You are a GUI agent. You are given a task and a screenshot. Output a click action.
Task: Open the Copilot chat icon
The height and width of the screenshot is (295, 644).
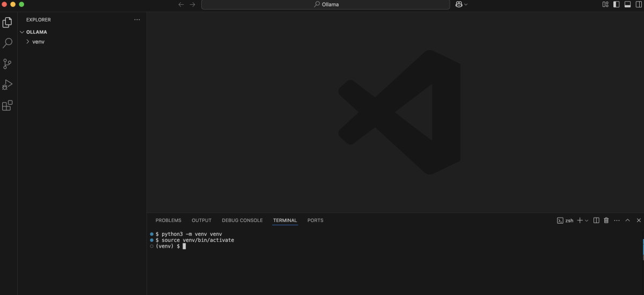(x=459, y=4)
